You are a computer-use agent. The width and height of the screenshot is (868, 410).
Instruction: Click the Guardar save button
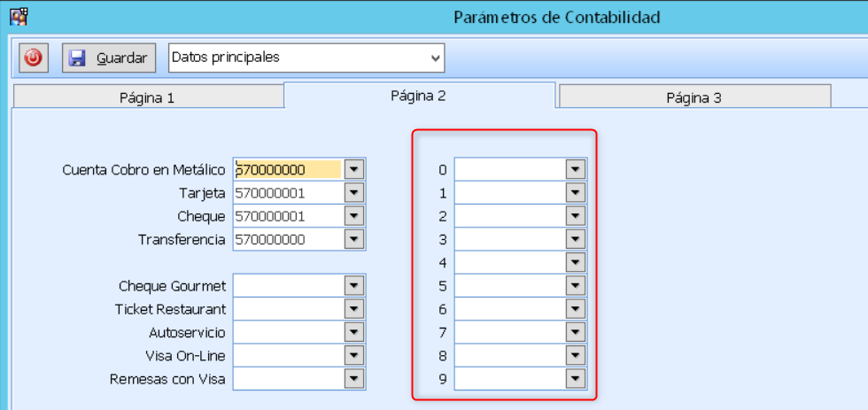(109, 58)
